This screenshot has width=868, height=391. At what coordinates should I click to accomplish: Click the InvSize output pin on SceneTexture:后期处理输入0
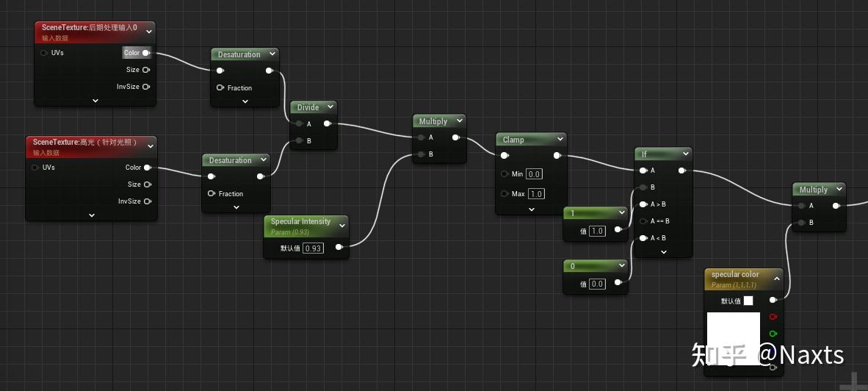point(146,87)
